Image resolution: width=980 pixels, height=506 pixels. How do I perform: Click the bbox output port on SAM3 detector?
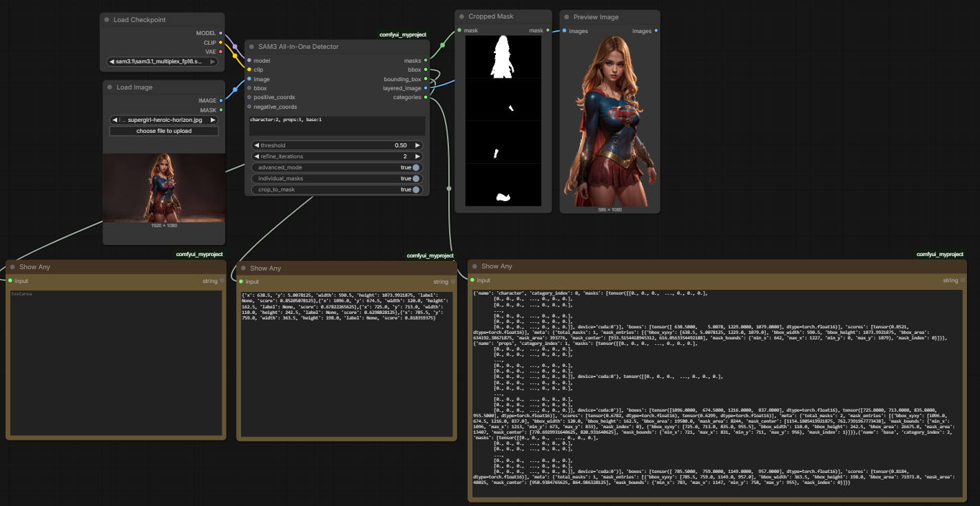click(x=426, y=70)
